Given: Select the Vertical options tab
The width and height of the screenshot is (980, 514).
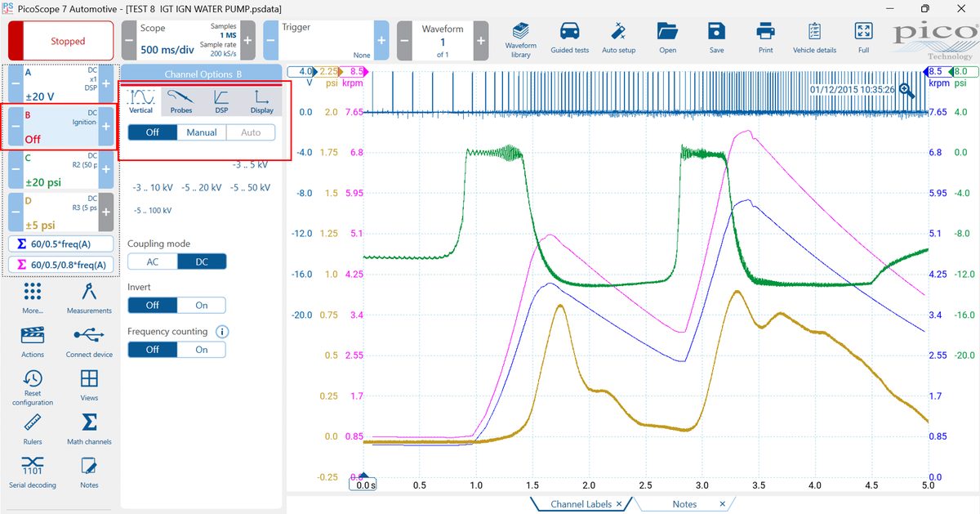Looking at the screenshot, I should tap(141, 101).
